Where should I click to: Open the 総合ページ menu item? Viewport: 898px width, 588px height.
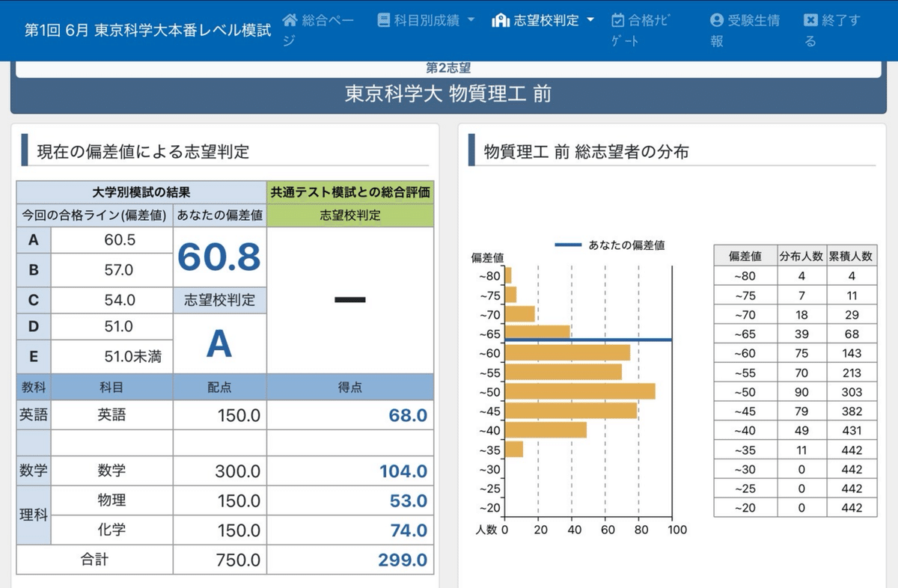[x=319, y=31]
